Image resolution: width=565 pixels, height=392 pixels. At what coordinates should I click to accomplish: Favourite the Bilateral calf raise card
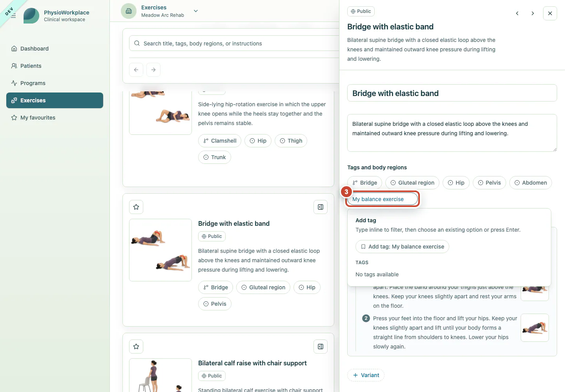pos(136,347)
